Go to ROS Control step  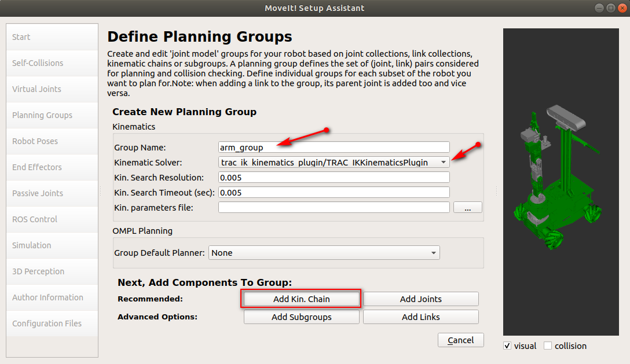(52, 219)
